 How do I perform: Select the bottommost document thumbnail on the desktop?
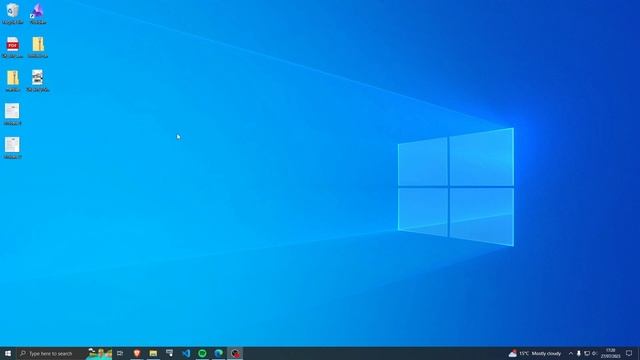[x=12, y=148]
